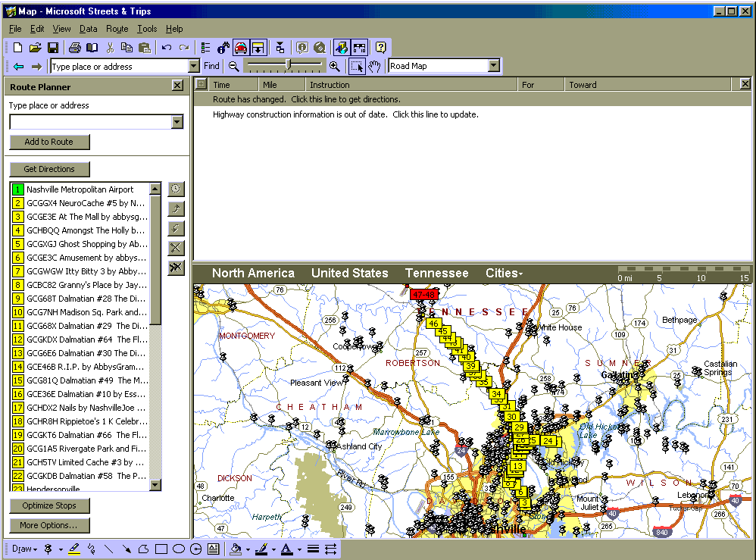Open the Edit menu
756x560 pixels.
pyautogui.click(x=37, y=29)
